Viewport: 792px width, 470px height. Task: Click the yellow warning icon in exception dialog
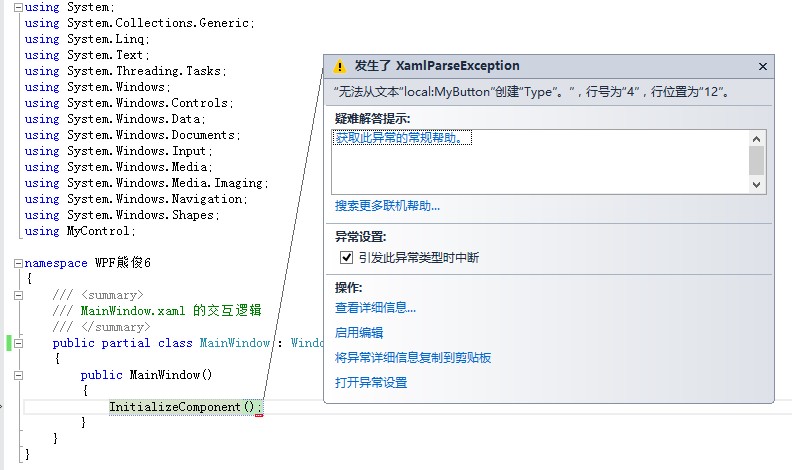[x=340, y=66]
